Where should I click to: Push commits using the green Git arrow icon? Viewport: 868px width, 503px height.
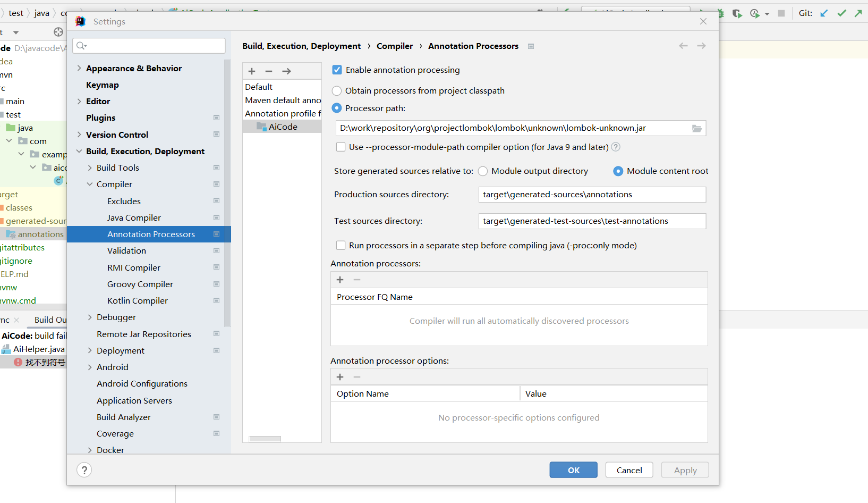click(858, 13)
